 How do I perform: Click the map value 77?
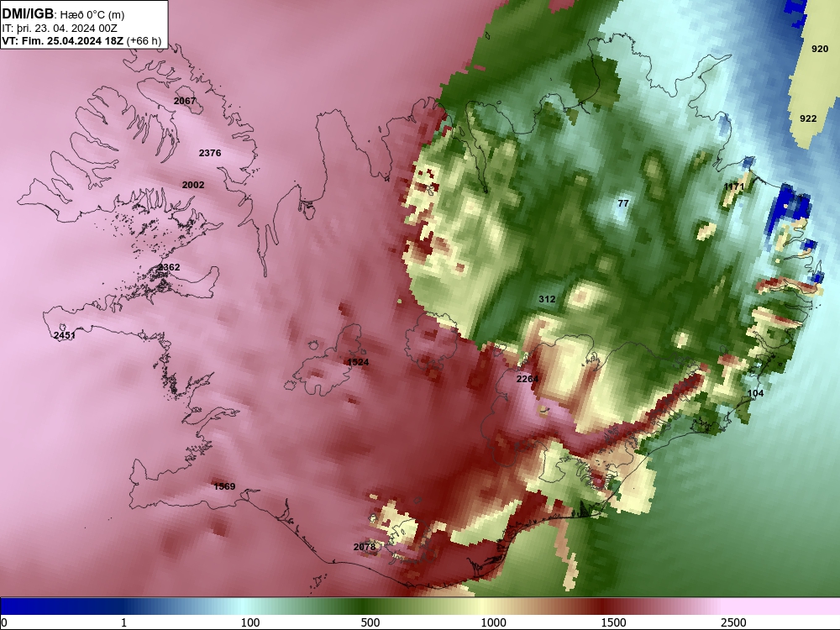[623, 203]
